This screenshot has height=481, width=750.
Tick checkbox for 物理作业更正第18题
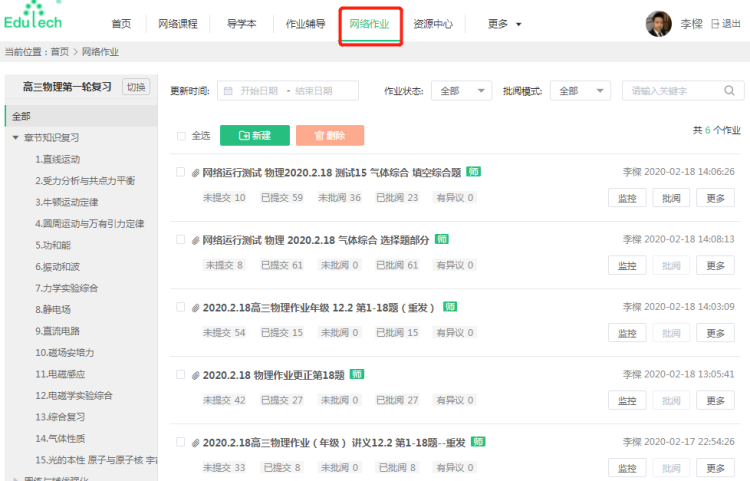(180, 375)
